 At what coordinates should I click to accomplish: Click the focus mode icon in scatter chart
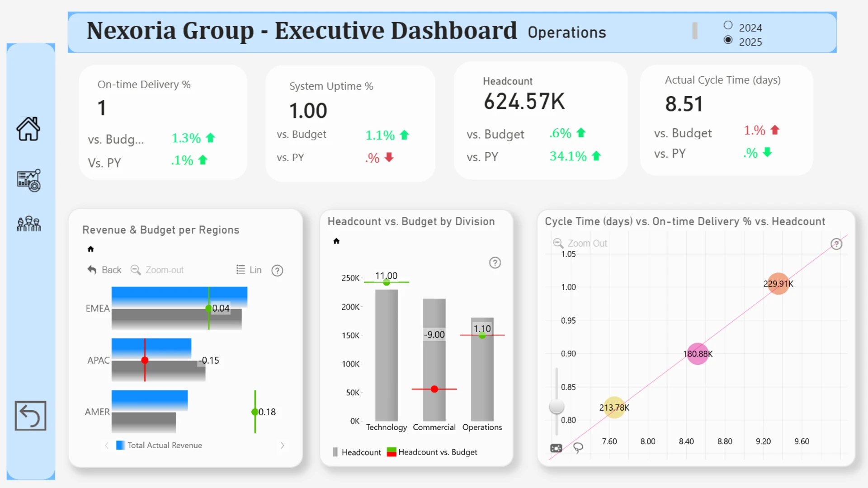pos(556,448)
